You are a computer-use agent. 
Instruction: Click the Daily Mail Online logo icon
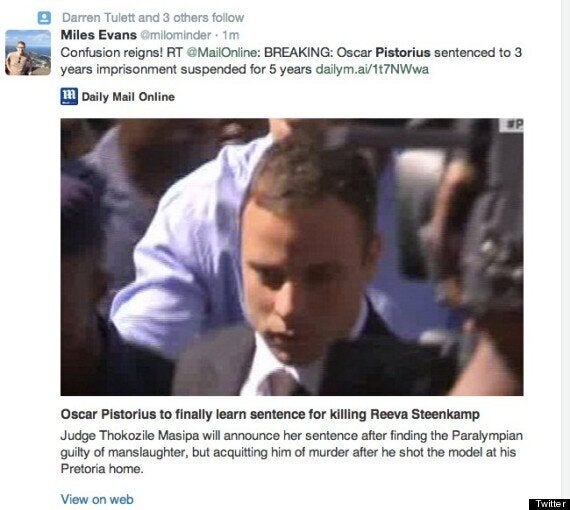pyautogui.click(x=69, y=96)
